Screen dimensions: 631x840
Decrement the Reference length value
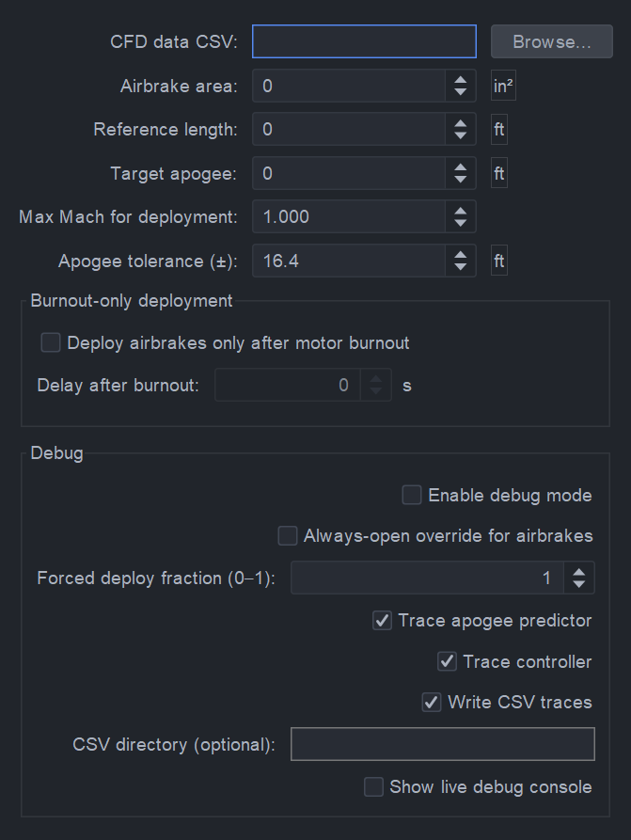tap(460, 135)
